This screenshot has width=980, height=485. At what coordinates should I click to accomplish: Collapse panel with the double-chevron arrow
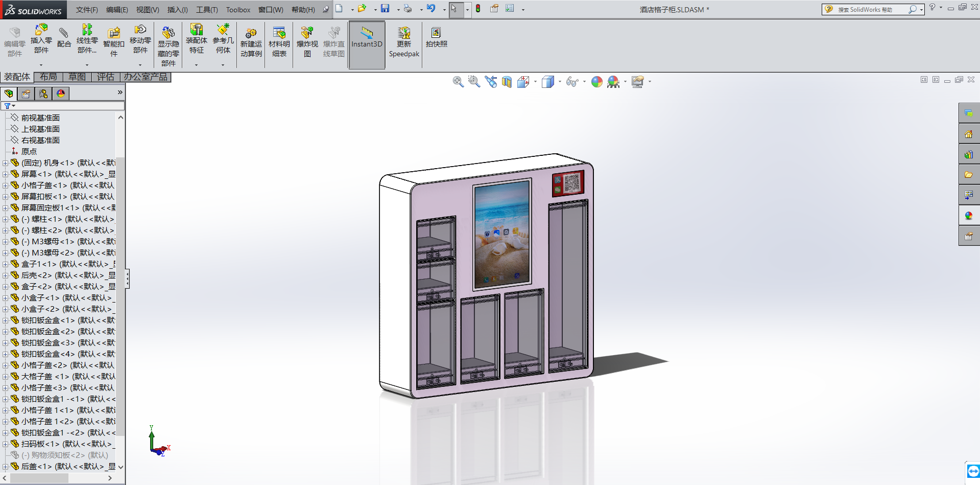120,93
